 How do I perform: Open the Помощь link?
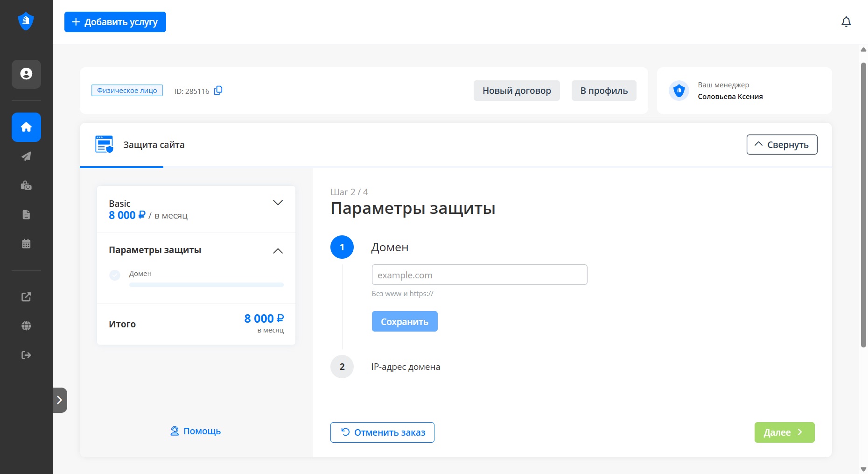coord(196,431)
